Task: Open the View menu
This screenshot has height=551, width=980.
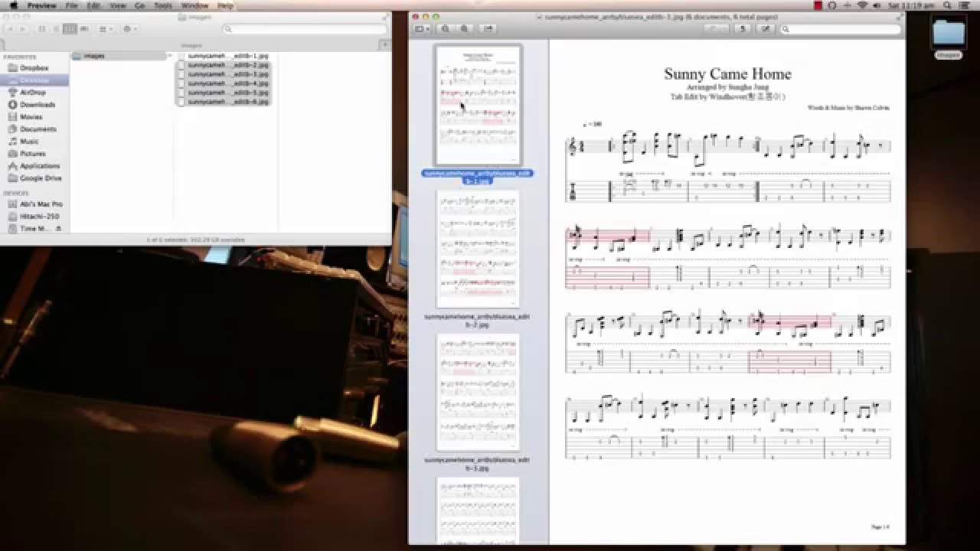Action: pos(118,5)
